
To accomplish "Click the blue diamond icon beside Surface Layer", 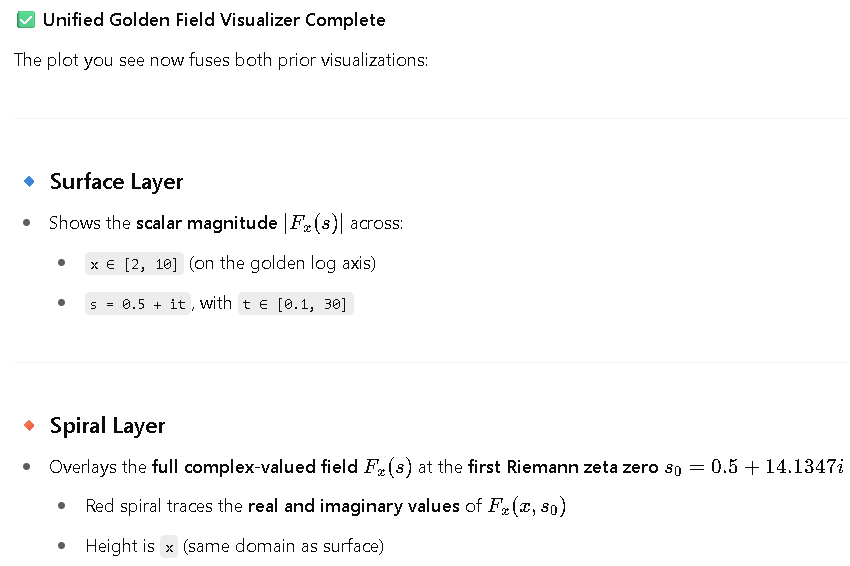I will [x=29, y=182].
